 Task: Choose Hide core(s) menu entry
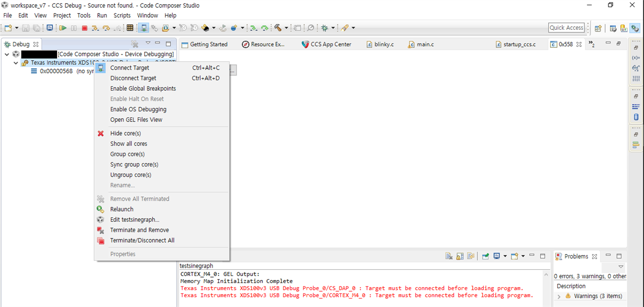point(125,134)
